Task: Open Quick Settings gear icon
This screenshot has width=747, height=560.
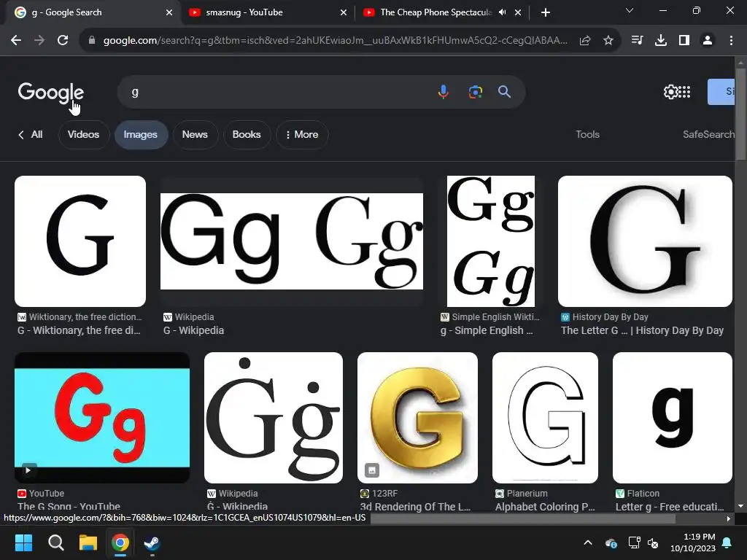Action: (x=670, y=92)
